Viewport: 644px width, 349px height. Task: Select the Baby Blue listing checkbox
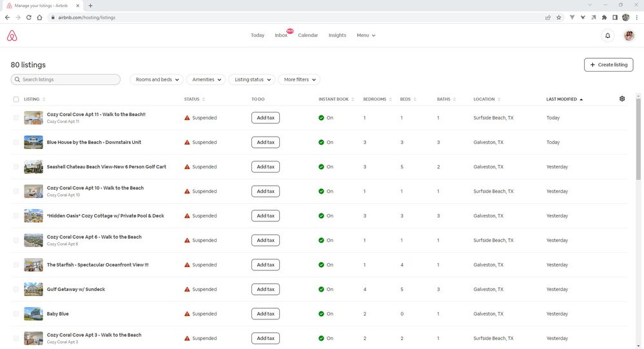point(16,314)
